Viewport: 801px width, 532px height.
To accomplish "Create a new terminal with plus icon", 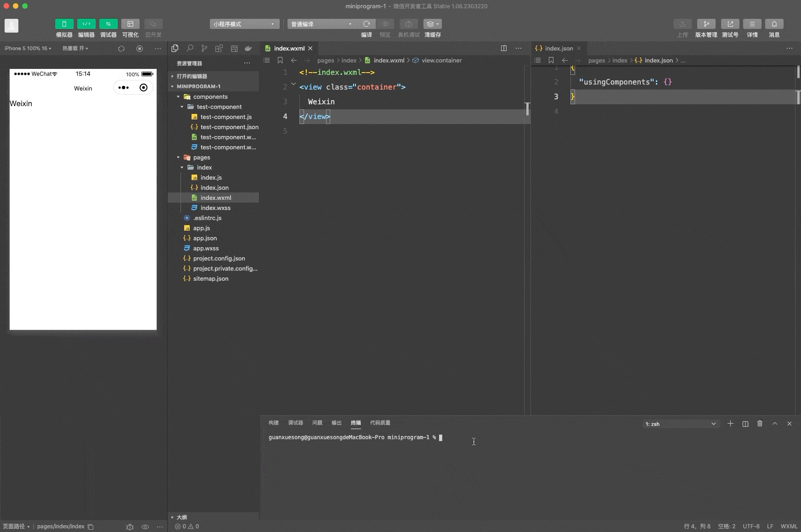I will coord(730,424).
